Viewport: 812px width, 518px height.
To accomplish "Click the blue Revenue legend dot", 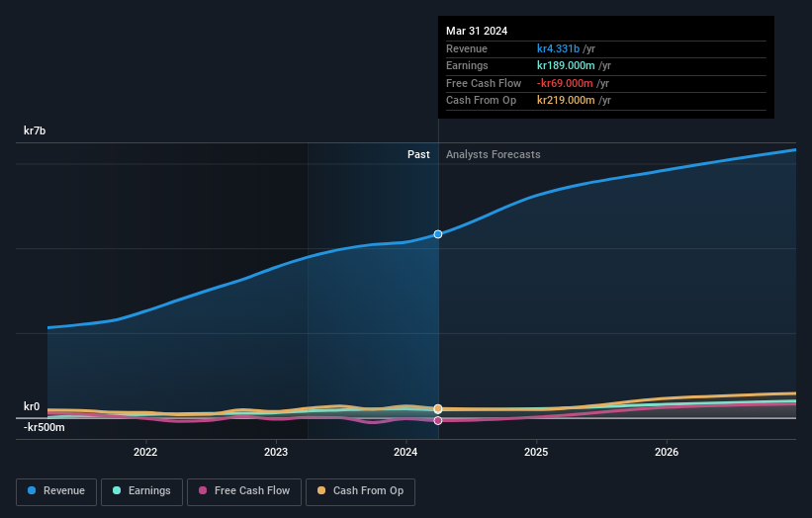I will point(32,490).
